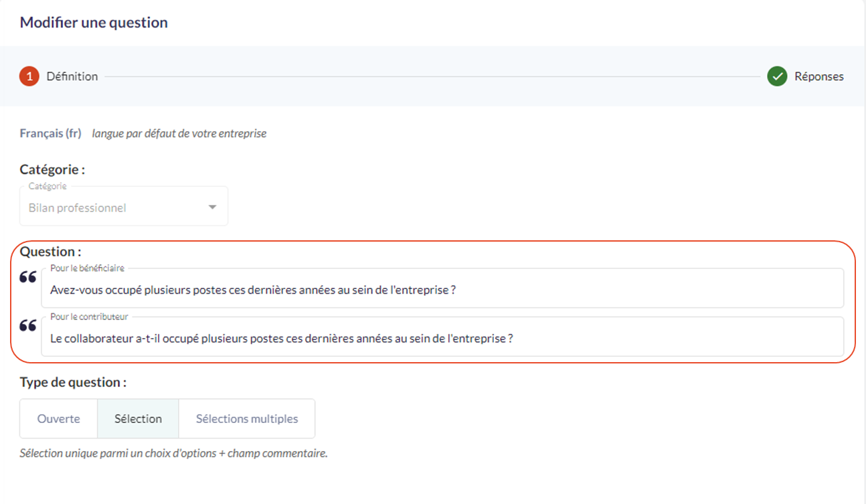Click the Modifier une question title

pyautogui.click(x=94, y=23)
